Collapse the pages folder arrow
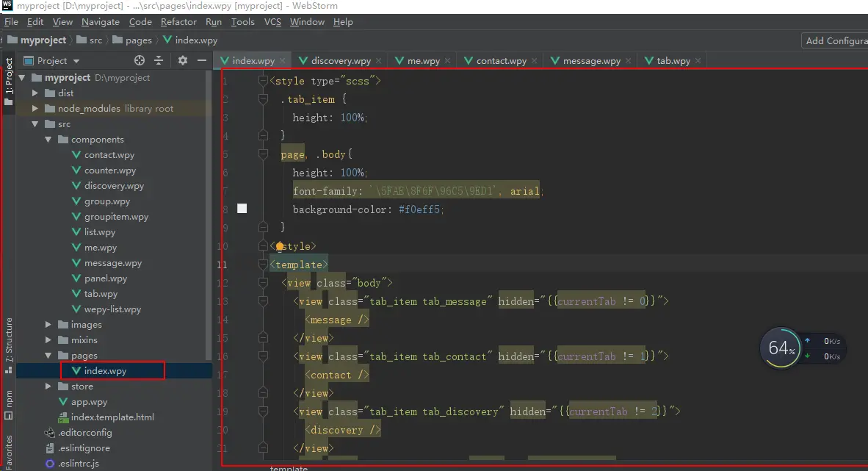Screen dimensions: 868x471 [x=48, y=355]
